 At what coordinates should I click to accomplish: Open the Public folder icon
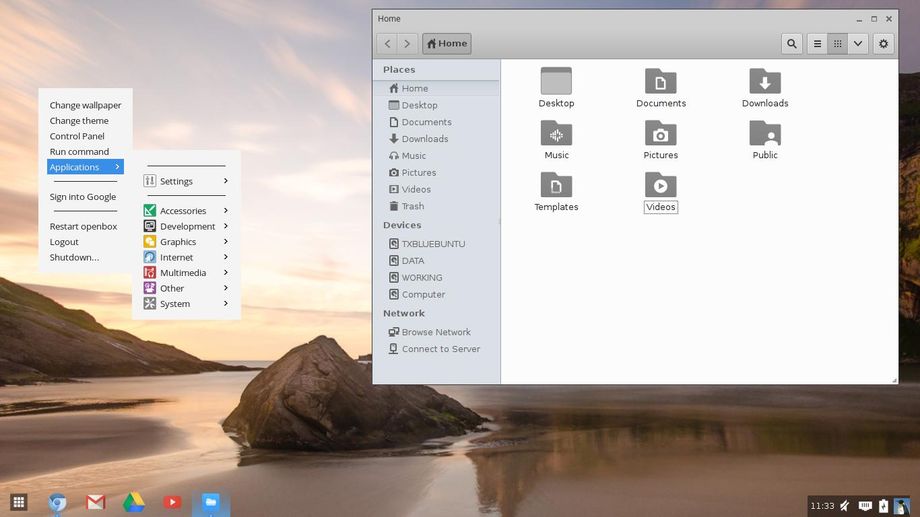tap(765, 133)
